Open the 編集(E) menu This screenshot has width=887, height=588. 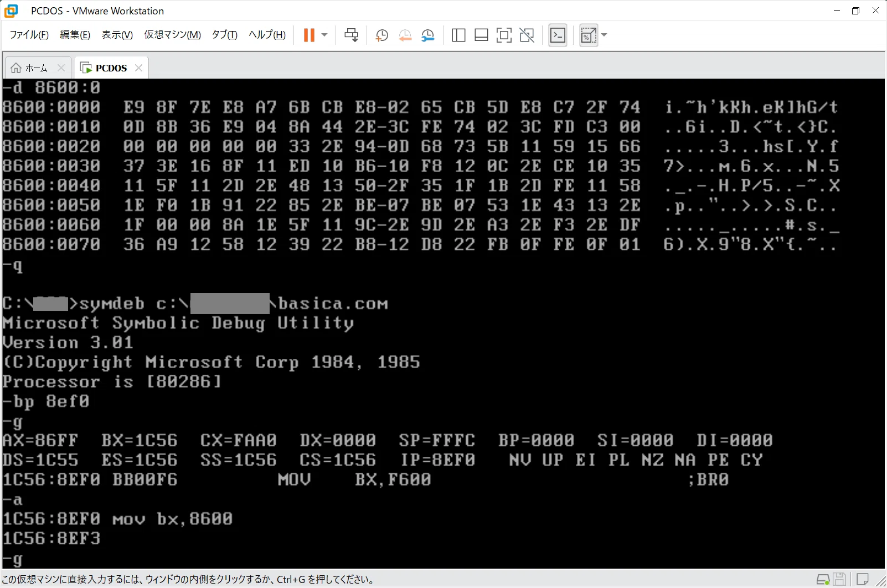tap(75, 35)
